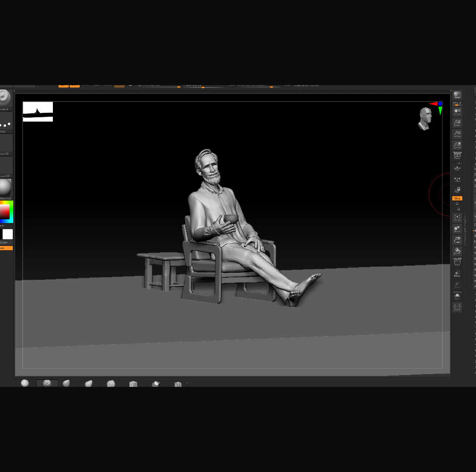The height and width of the screenshot is (472, 476).
Task: Click the Actual size icon
Action: 457,134
